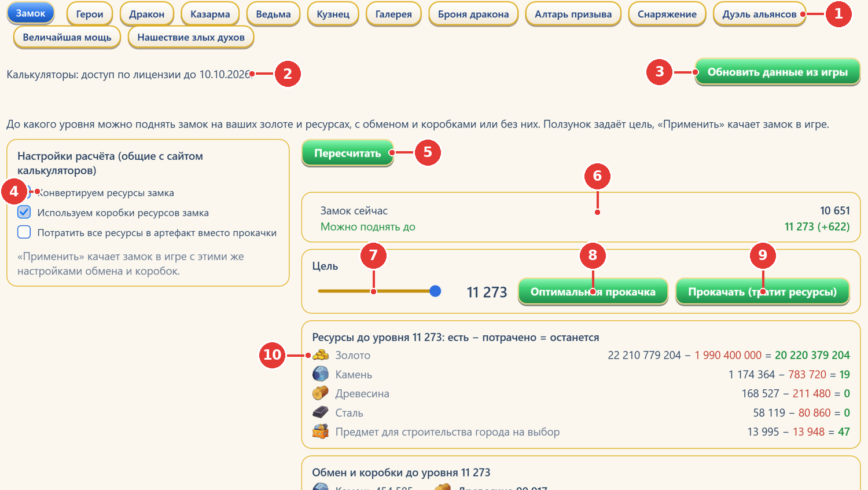Viewport: 868px width, 490px height.
Task: Go to the Ведьма tab
Action: point(273,14)
